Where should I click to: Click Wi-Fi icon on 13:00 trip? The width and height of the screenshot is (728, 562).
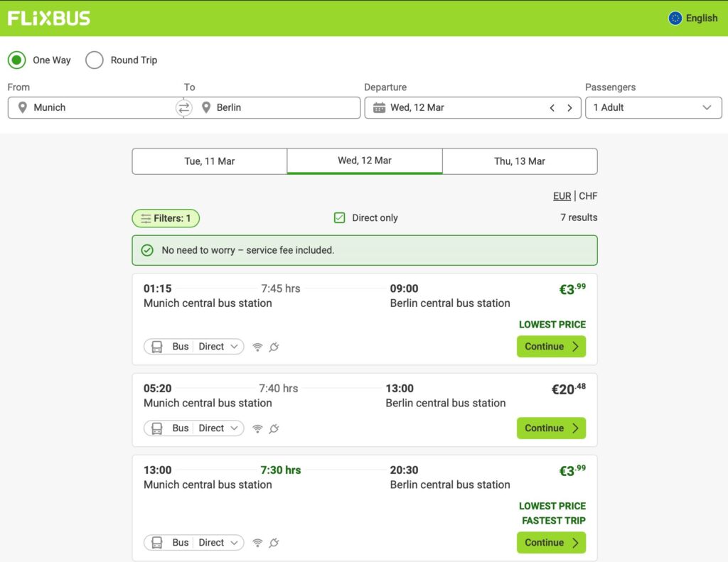click(257, 543)
